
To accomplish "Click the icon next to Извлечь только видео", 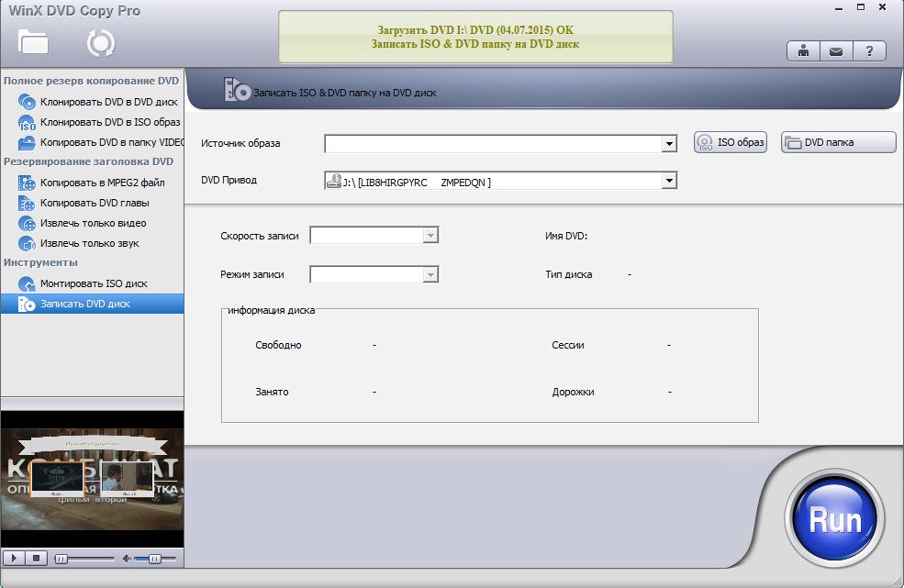I will pyautogui.click(x=27, y=223).
